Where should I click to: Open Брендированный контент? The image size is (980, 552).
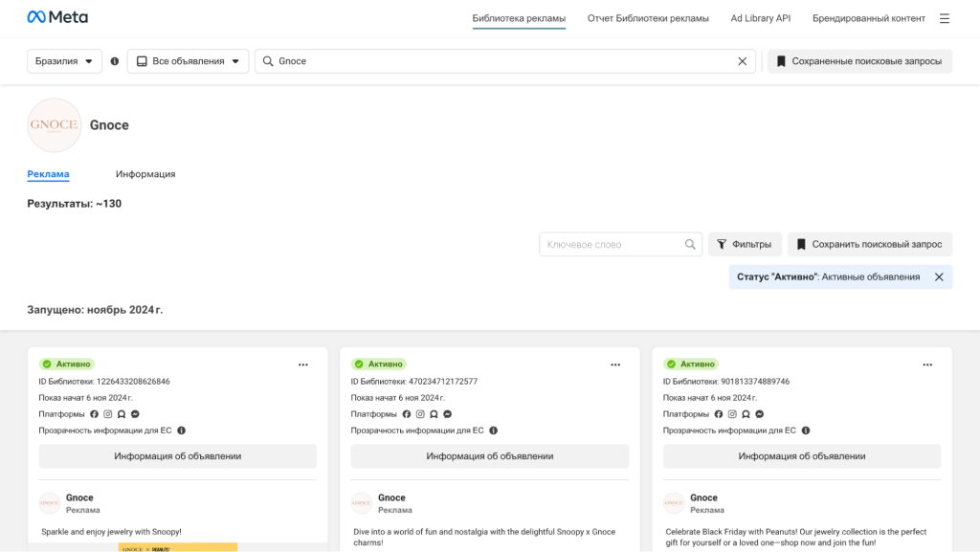(869, 19)
